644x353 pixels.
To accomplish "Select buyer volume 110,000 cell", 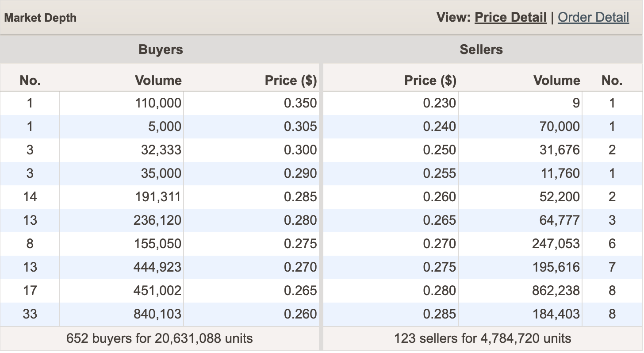I will coord(157,103).
